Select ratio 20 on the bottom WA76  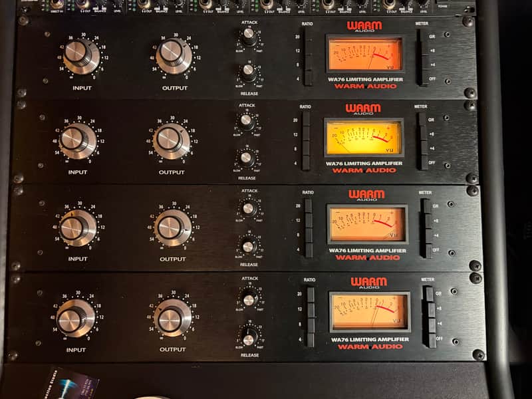pyautogui.click(x=311, y=295)
